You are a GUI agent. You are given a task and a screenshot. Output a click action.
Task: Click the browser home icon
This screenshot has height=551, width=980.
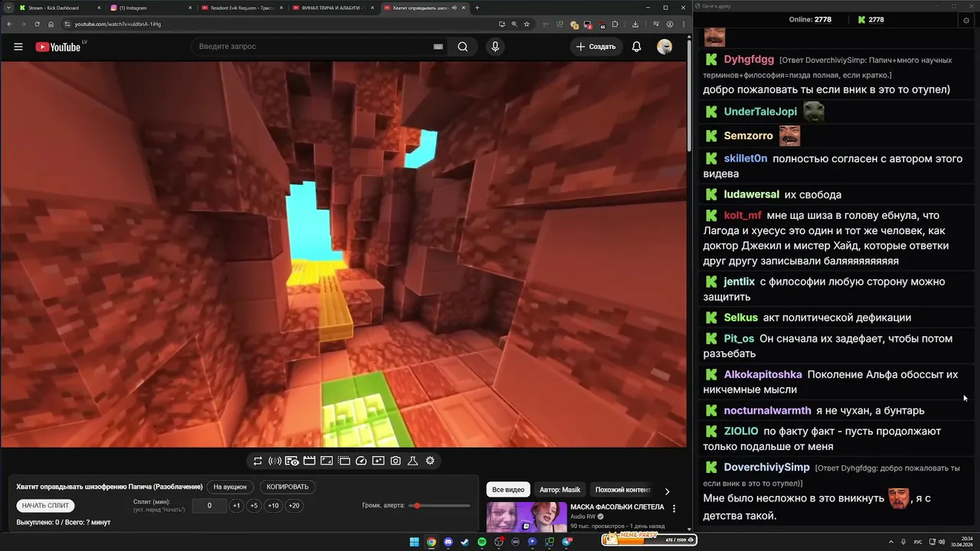click(x=51, y=24)
